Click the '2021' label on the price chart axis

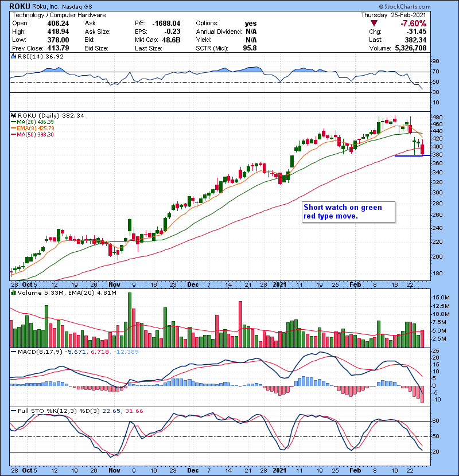click(x=279, y=285)
